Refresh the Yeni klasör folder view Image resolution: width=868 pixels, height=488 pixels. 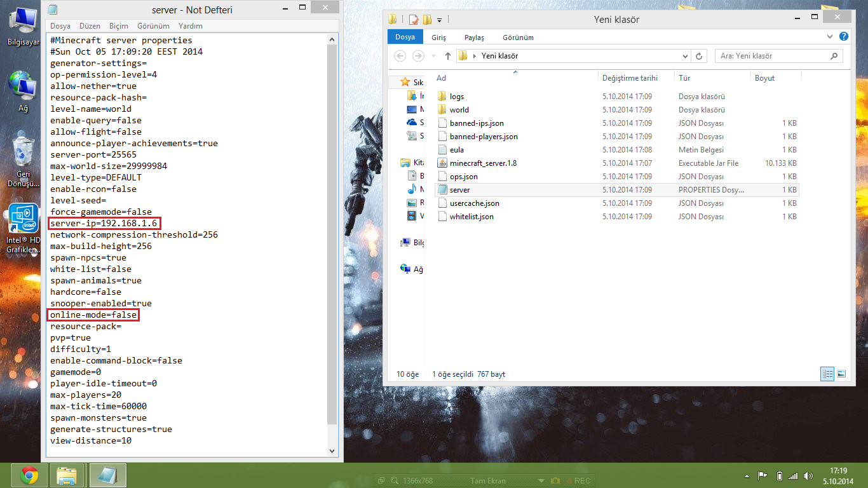[x=700, y=56]
